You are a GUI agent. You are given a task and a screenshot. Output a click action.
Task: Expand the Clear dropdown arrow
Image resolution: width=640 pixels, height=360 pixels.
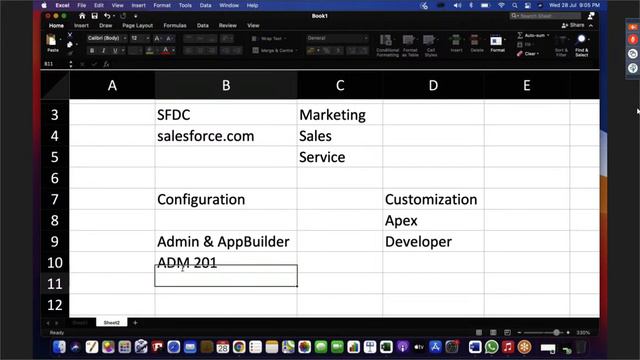538,53
